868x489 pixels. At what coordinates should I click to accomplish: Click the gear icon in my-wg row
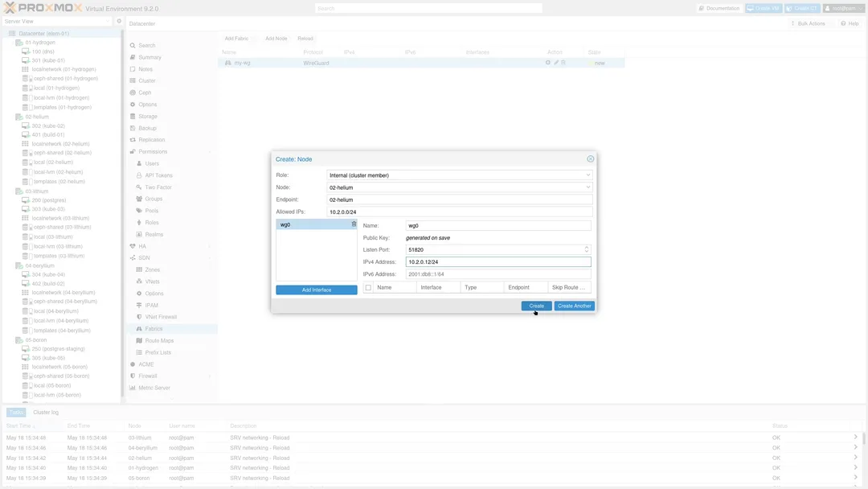tap(547, 63)
